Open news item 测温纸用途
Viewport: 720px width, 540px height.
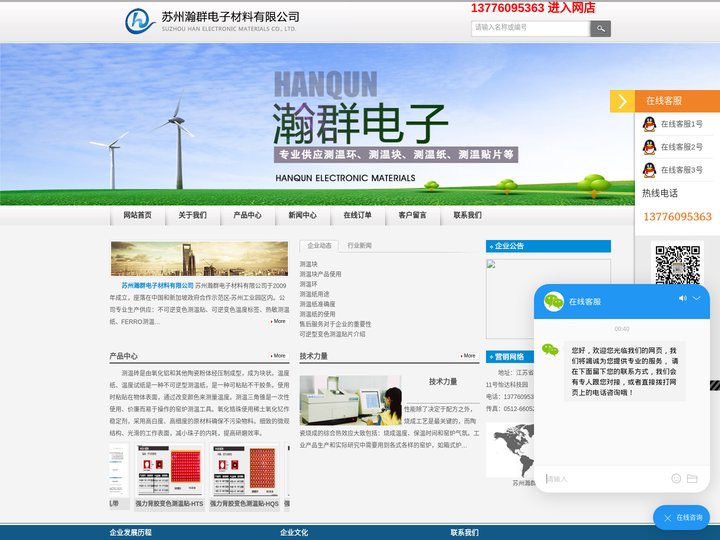315,294
